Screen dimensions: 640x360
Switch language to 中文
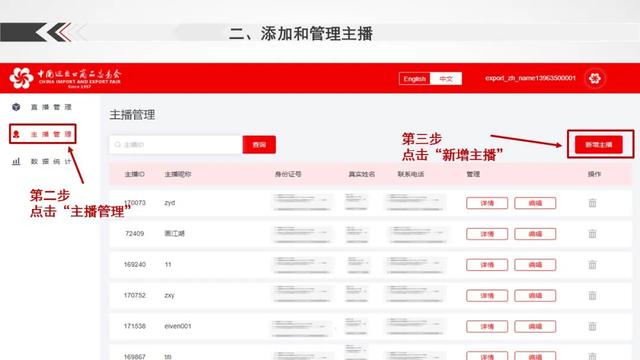click(446, 79)
